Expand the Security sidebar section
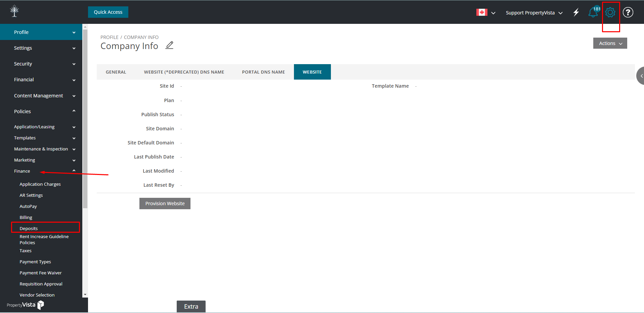 41,64
